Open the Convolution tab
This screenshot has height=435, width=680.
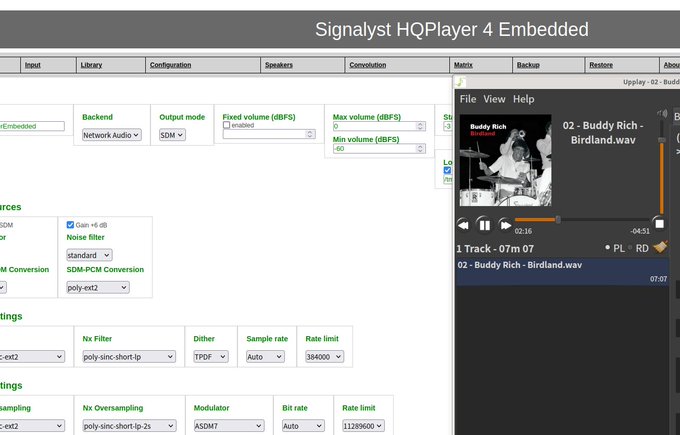367,65
